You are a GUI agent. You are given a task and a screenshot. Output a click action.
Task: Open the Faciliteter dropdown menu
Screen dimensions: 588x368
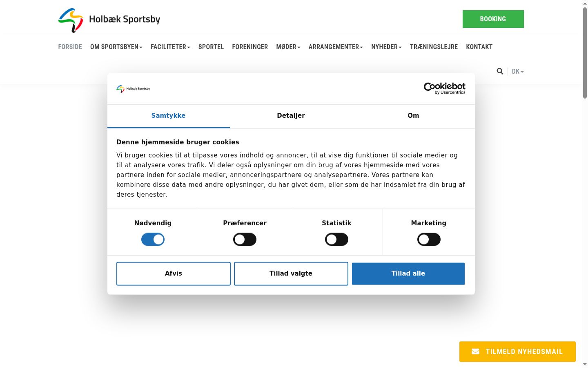[x=170, y=47]
